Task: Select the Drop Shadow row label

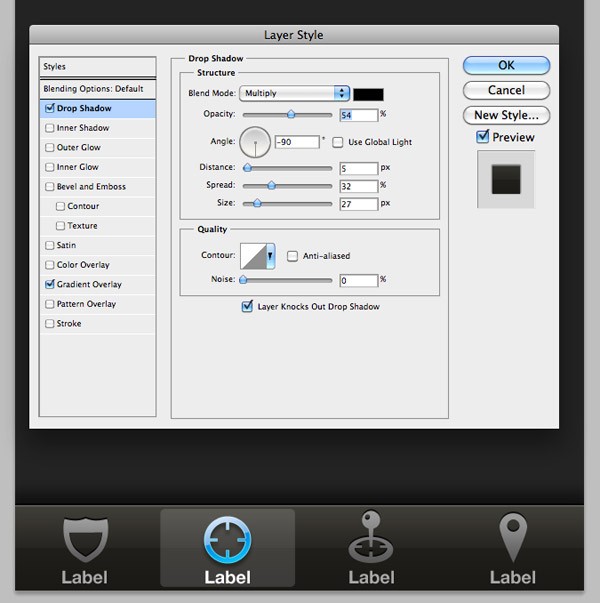Action: 84,108
